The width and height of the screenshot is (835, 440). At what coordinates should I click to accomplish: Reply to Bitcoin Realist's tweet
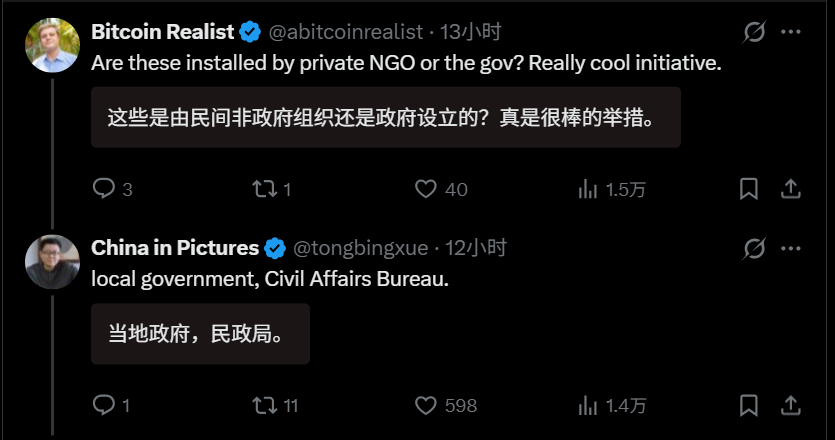pyautogui.click(x=104, y=189)
